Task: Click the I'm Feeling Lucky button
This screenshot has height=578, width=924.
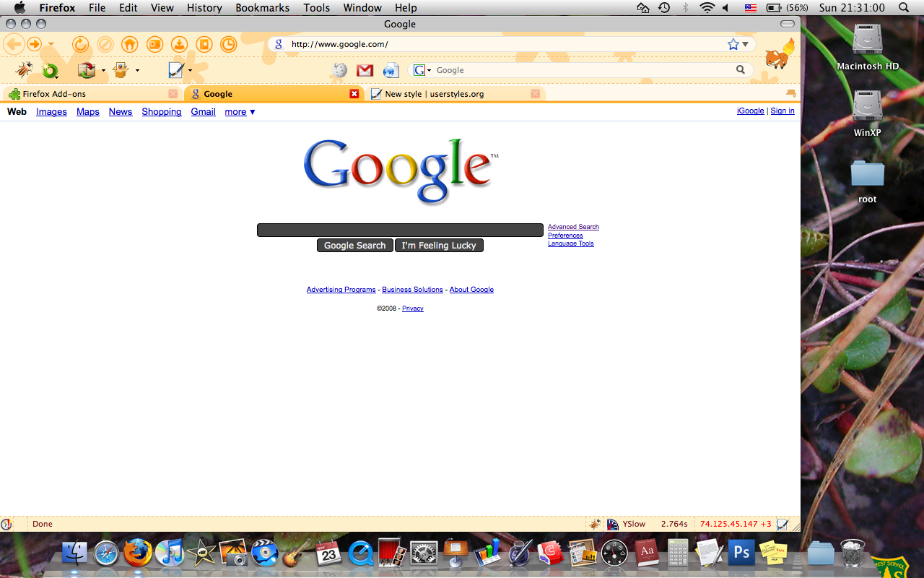Action: (439, 246)
